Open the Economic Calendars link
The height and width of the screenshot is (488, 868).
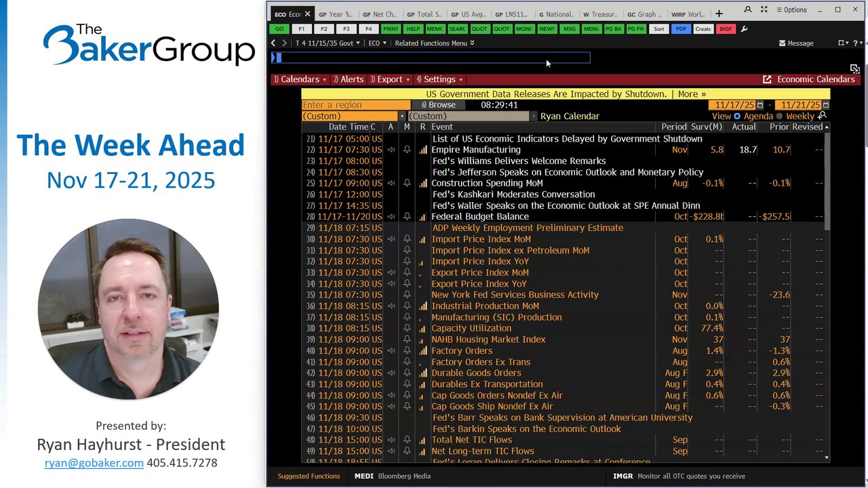(808, 79)
